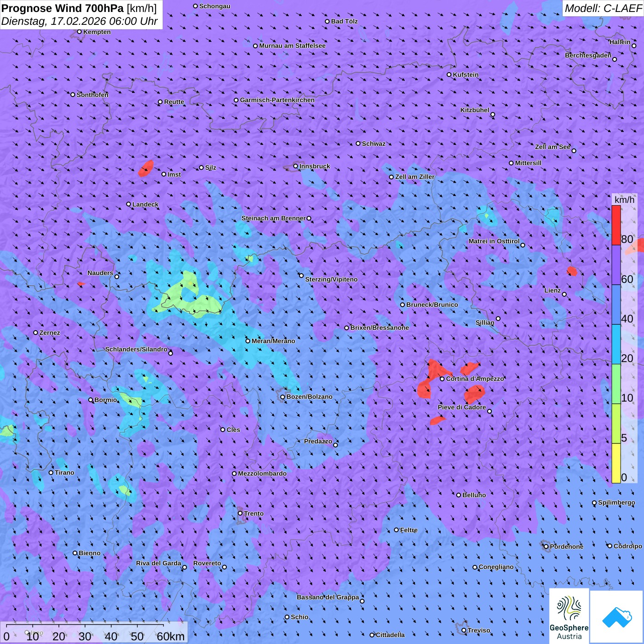Click the 'Murnau am Staffelsee' label
This screenshot has height=644, width=644.
tap(292, 46)
